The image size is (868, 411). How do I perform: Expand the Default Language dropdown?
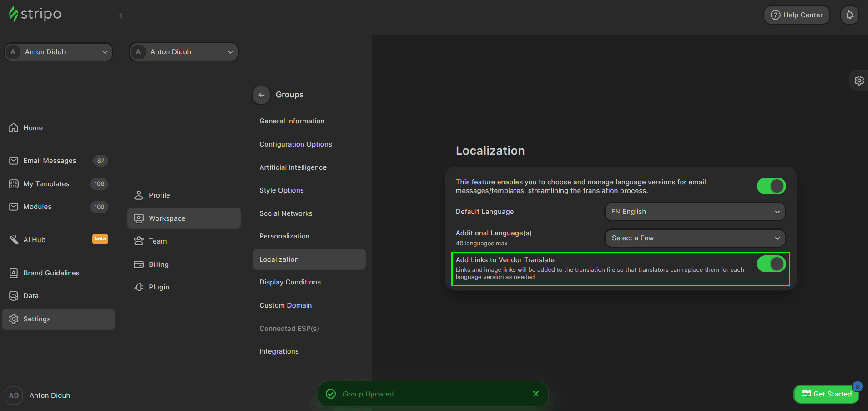coord(695,212)
